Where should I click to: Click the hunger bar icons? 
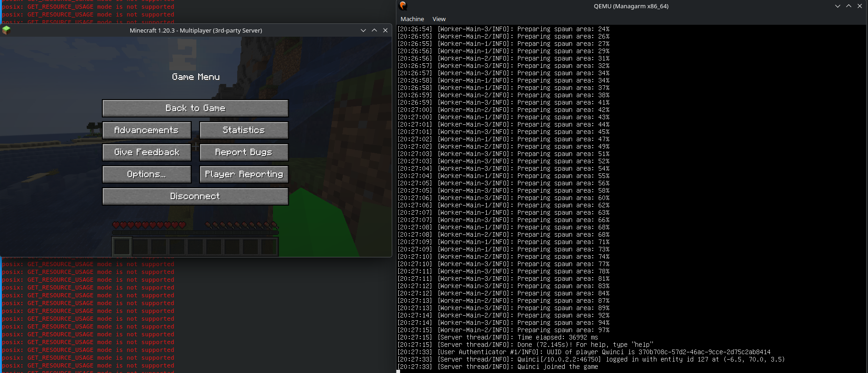click(242, 225)
